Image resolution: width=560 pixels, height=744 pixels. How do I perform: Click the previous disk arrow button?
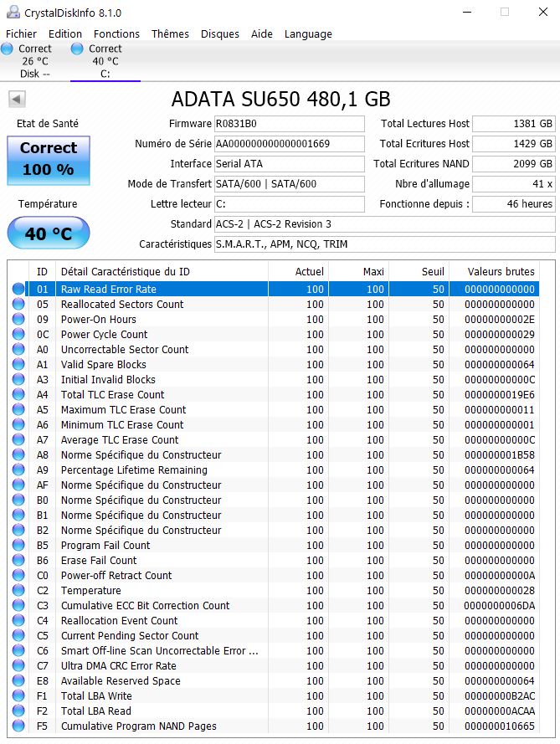click(17, 99)
